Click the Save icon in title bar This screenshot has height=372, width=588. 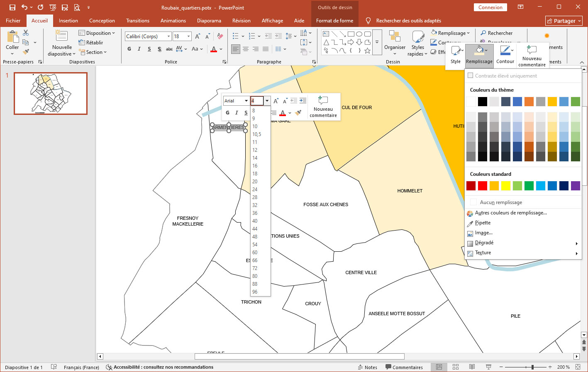click(12, 7)
